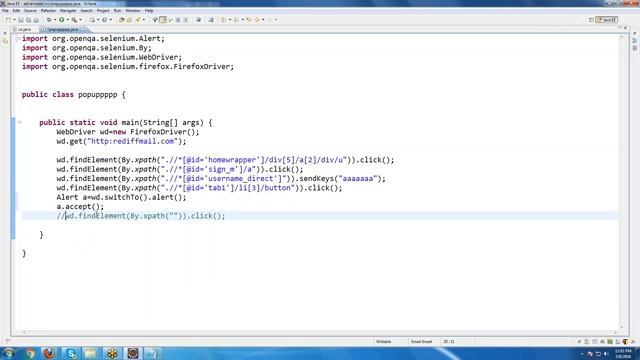Toggle Block Selection Mode button
The image size is (640, 360).
coord(178,20)
